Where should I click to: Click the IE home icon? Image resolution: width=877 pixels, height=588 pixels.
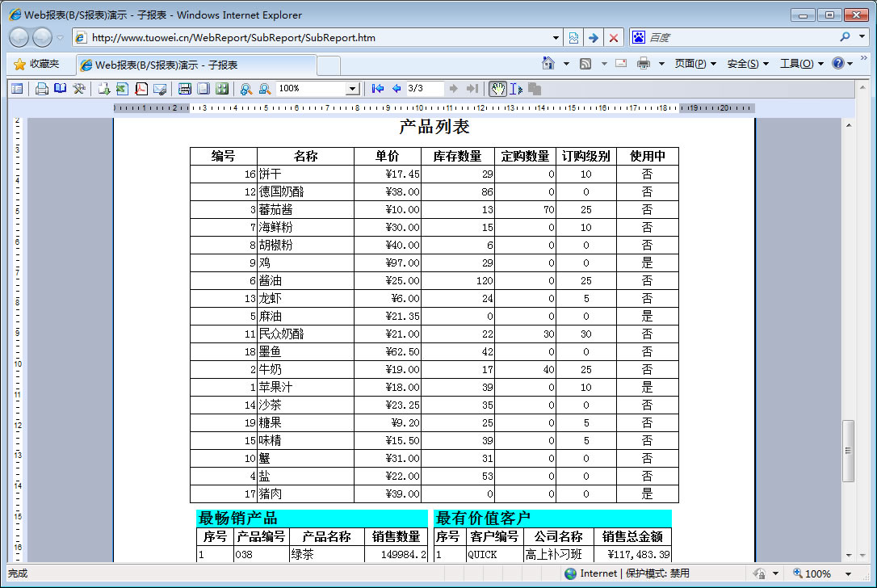[x=548, y=64]
